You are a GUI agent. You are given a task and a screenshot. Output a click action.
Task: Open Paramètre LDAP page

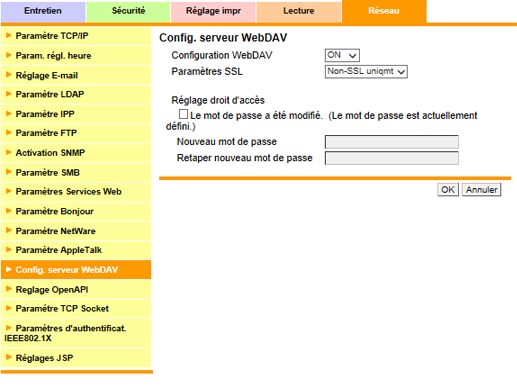pyautogui.click(x=76, y=95)
